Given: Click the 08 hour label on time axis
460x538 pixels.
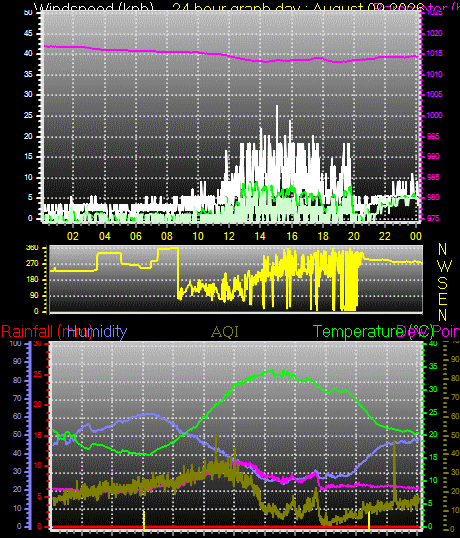Looking at the screenshot, I should [167, 236].
